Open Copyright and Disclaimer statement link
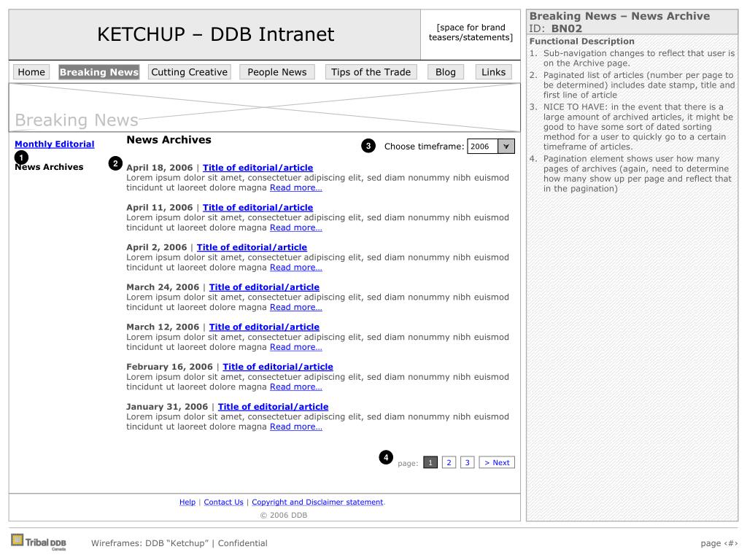Image resolution: width=747 pixels, height=560 pixels. click(x=317, y=502)
